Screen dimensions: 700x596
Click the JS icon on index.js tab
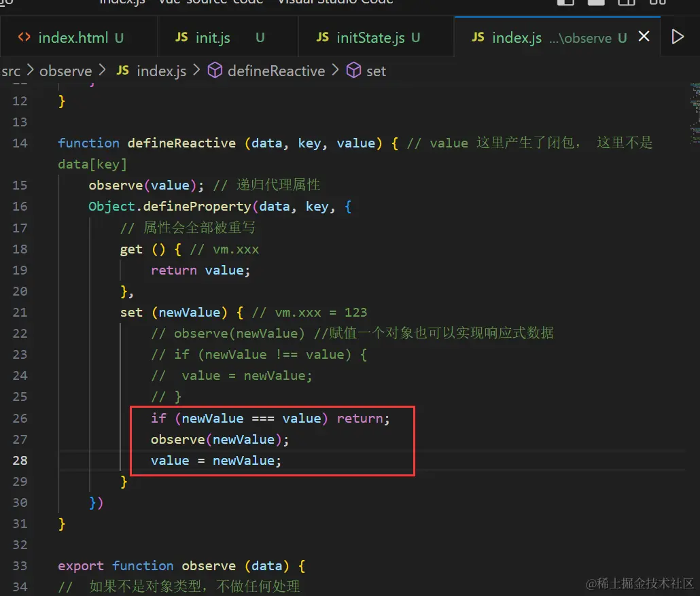478,37
